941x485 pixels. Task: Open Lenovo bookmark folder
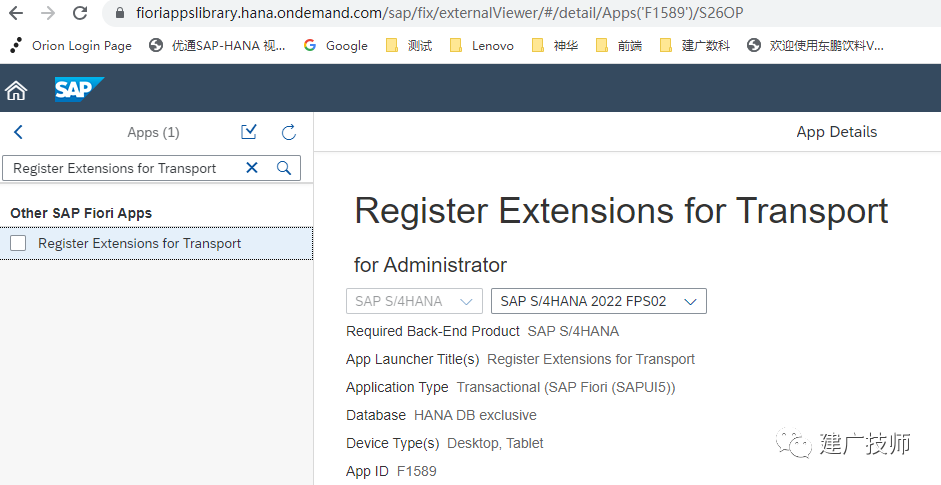click(482, 46)
